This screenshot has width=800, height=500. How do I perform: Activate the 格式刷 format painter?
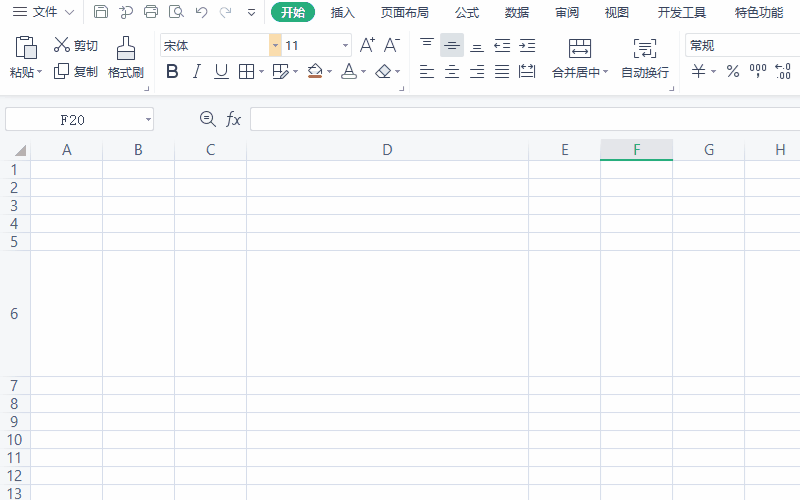pos(126,57)
